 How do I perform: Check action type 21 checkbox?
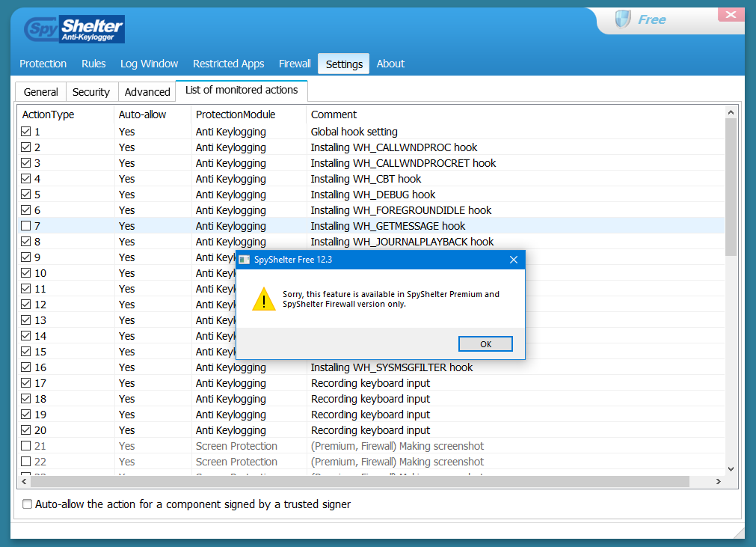click(x=26, y=446)
